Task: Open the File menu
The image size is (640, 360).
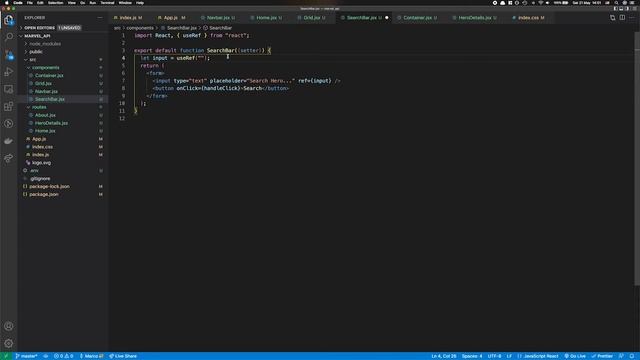Action: 29,3
